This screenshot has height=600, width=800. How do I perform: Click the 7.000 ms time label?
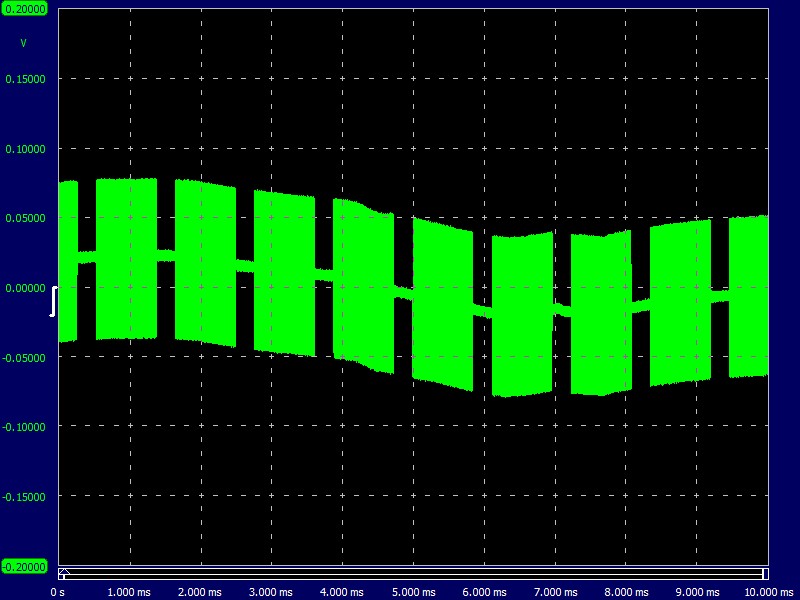point(555,592)
